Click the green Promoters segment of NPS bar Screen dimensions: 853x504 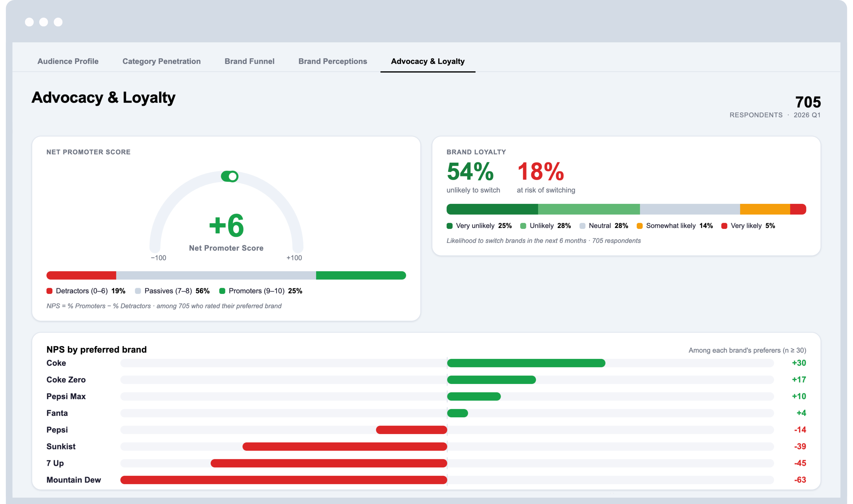[x=361, y=275]
